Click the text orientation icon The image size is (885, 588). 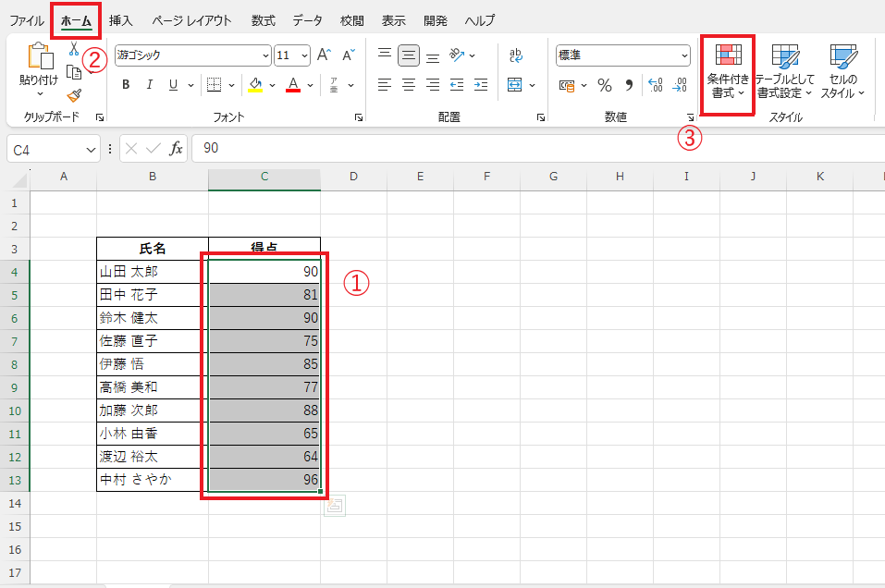tap(457, 55)
